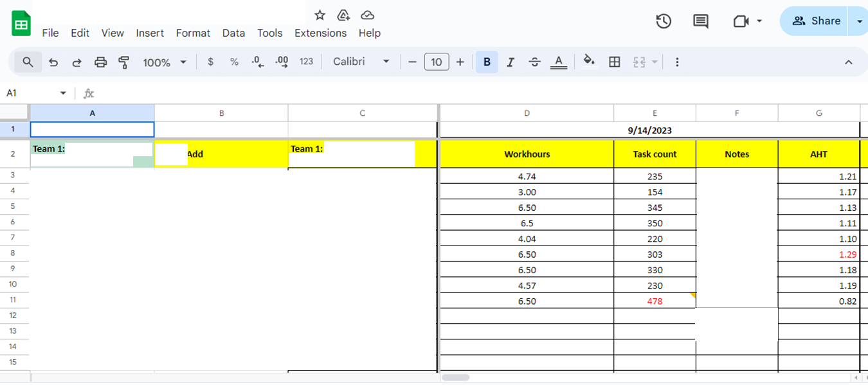The width and height of the screenshot is (868, 385).
Task: Open the Data menu
Action: 233,33
